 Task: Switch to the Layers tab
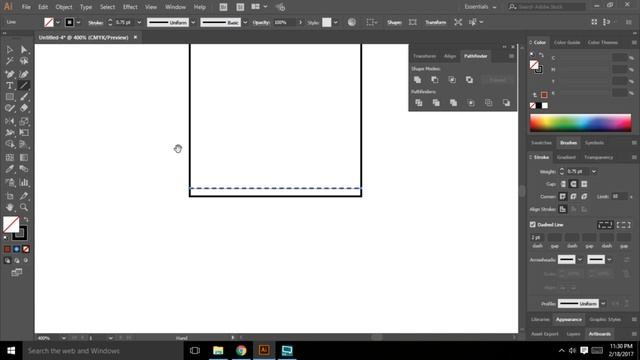573,334
